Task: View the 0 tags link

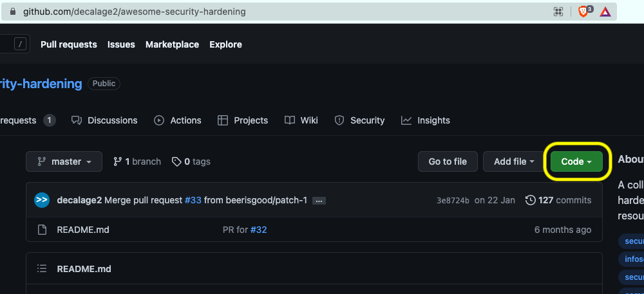Action: pyautogui.click(x=191, y=161)
